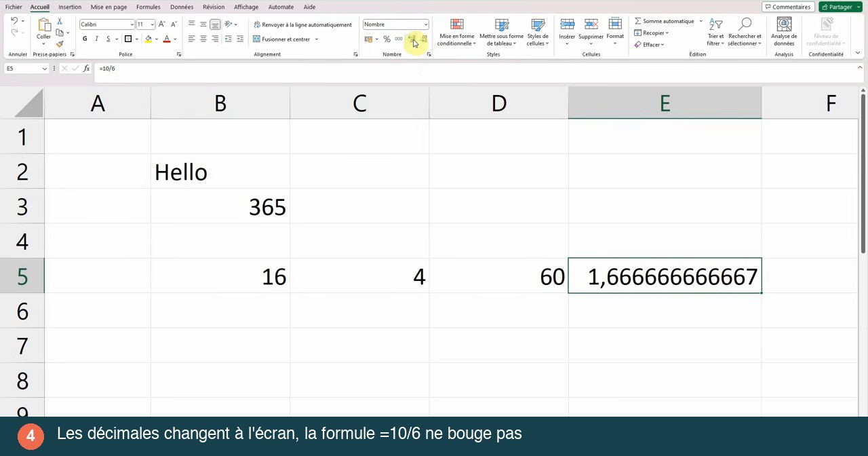This screenshot has width=868, height=456.
Task: Toggle underline with the S button
Action: tap(108, 39)
